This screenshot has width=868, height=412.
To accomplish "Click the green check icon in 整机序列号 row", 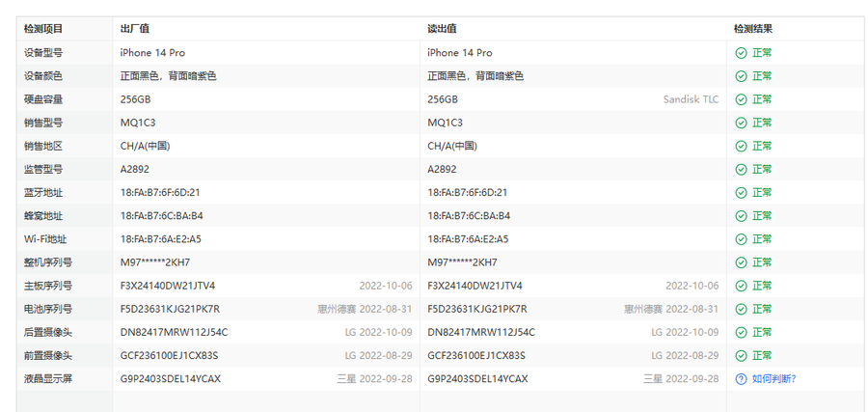I will pos(741,262).
